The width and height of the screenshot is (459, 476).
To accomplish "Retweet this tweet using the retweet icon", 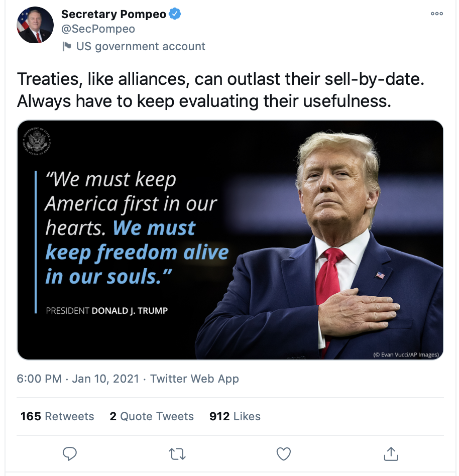I will pos(177,454).
